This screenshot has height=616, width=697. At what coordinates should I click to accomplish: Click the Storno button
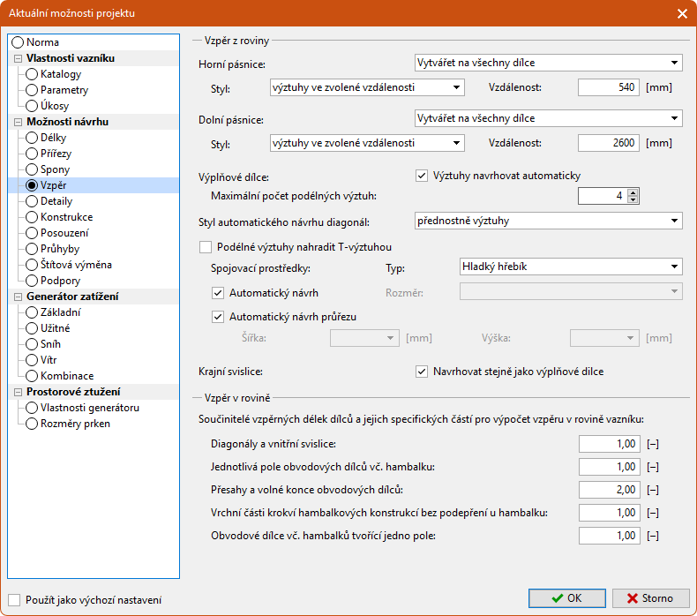[x=650, y=598]
